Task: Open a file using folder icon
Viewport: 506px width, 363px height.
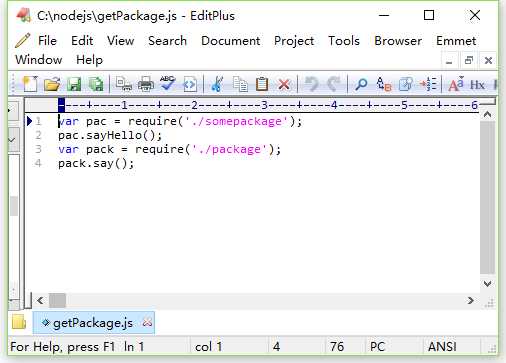Action: [52, 84]
